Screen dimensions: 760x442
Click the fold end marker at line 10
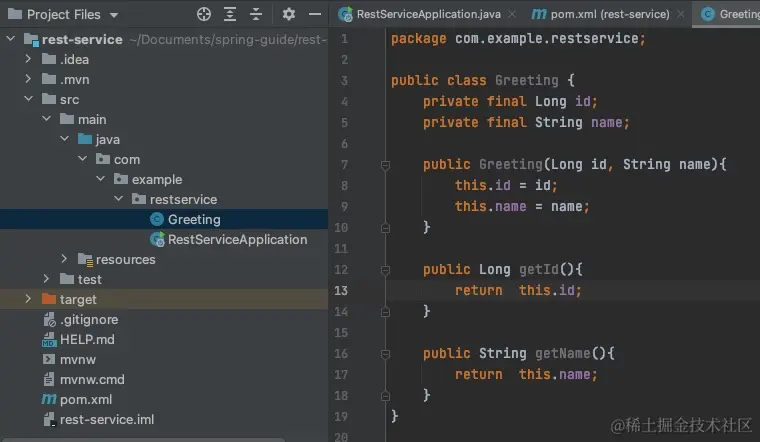[385, 228]
